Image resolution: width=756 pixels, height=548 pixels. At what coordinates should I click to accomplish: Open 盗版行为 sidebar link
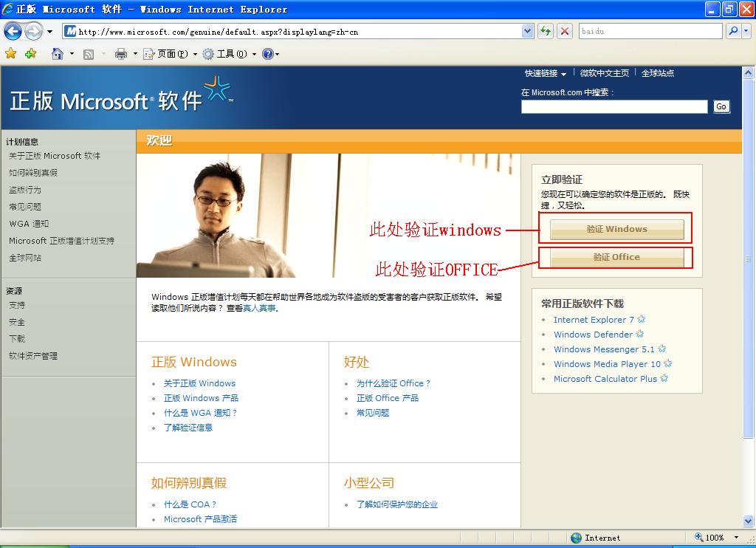point(24,190)
